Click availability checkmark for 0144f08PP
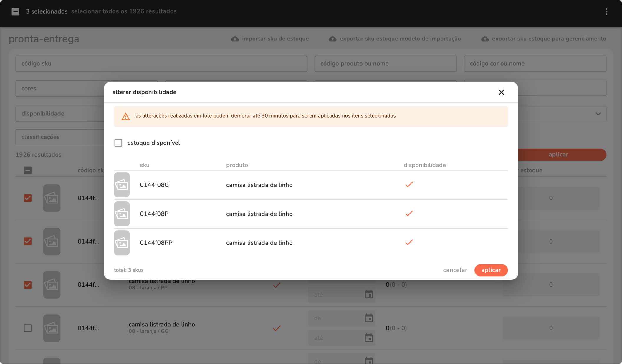Image resolution: width=622 pixels, height=364 pixels. click(409, 242)
